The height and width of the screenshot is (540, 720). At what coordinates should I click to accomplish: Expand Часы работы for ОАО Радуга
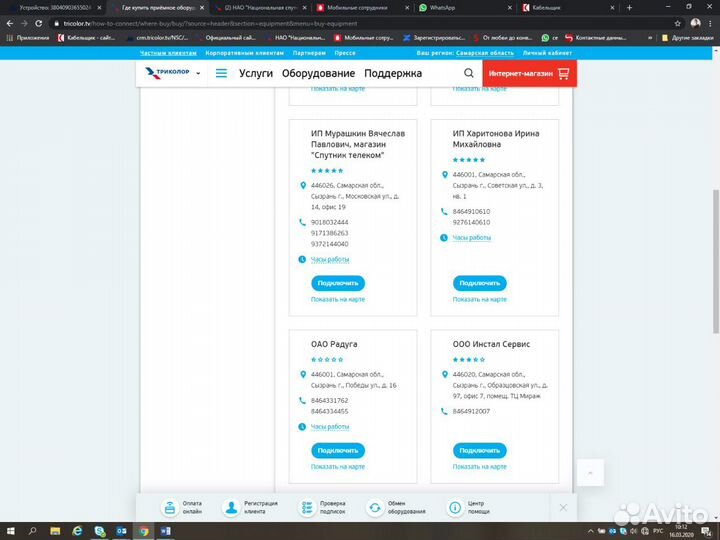[x=330, y=427]
